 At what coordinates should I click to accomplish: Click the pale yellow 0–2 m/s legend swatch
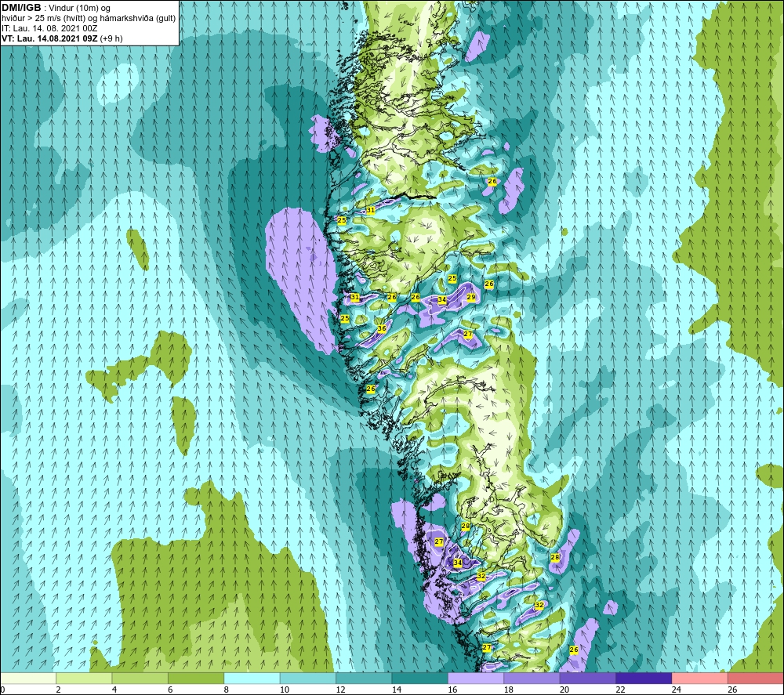pos(28,679)
